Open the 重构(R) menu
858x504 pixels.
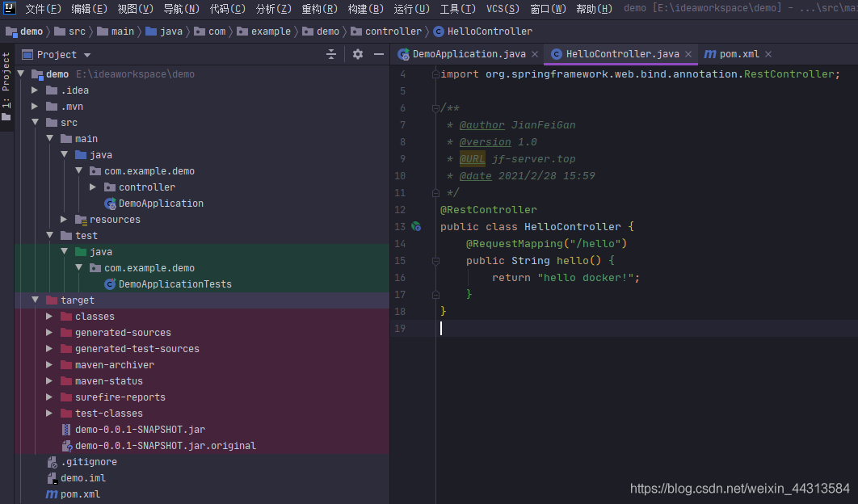320,9
